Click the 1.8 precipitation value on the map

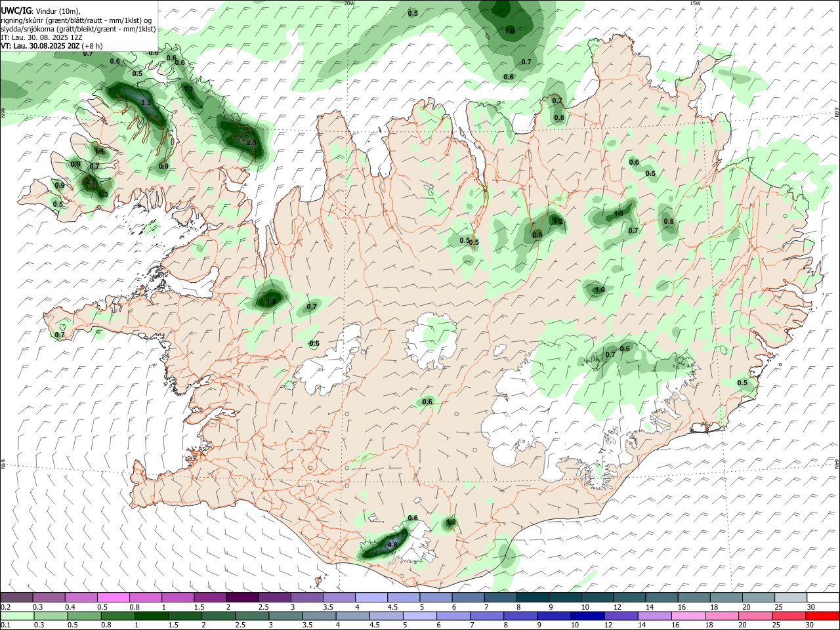[x=271, y=302]
